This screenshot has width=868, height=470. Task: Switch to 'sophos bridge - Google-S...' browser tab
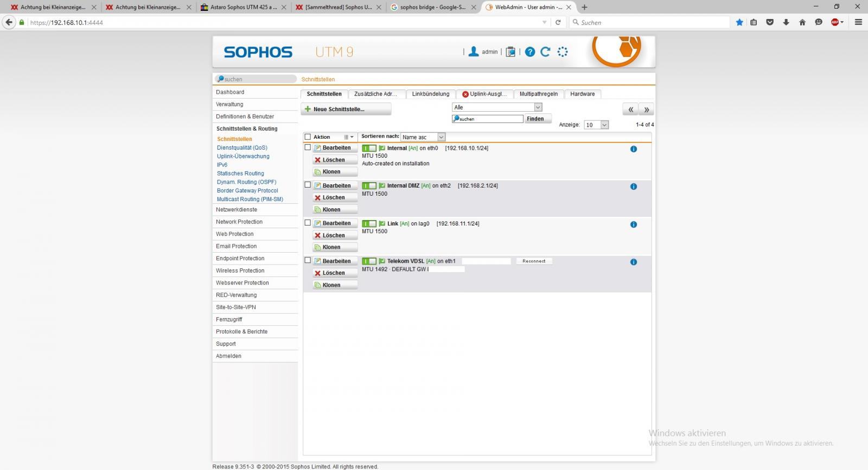click(x=433, y=7)
